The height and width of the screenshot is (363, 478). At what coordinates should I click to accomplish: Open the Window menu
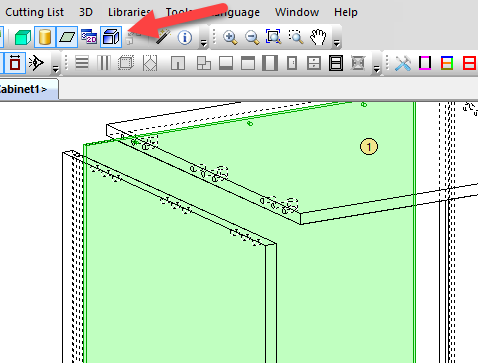pyautogui.click(x=297, y=12)
